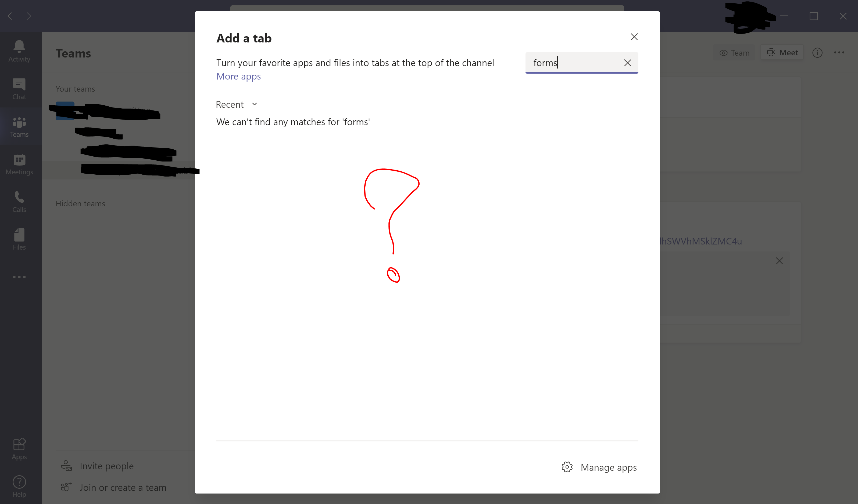The width and height of the screenshot is (858, 504).
Task: Open more apps ellipsis in sidebar
Action: (x=19, y=277)
